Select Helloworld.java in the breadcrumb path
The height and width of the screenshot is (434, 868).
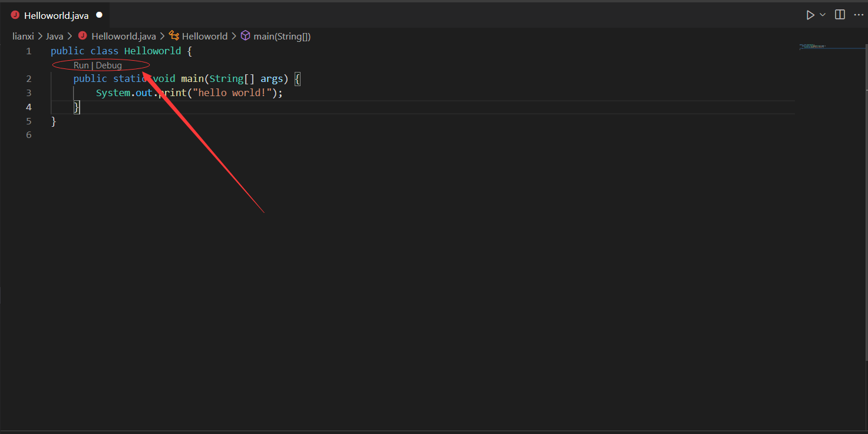click(x=123, y=35)
